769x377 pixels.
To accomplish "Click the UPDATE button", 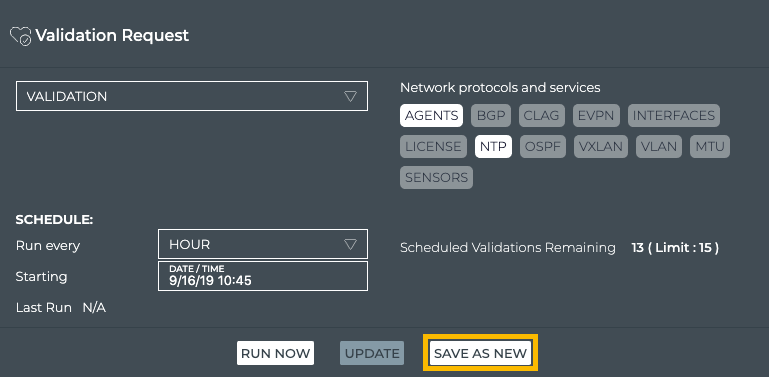I will (x=372, y=353).
